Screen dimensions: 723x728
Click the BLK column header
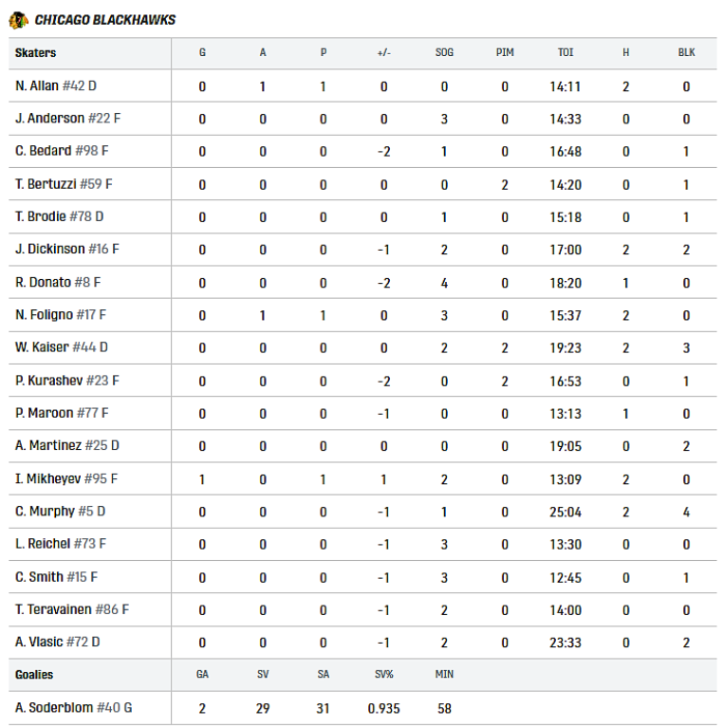click(x=686, y=52)
